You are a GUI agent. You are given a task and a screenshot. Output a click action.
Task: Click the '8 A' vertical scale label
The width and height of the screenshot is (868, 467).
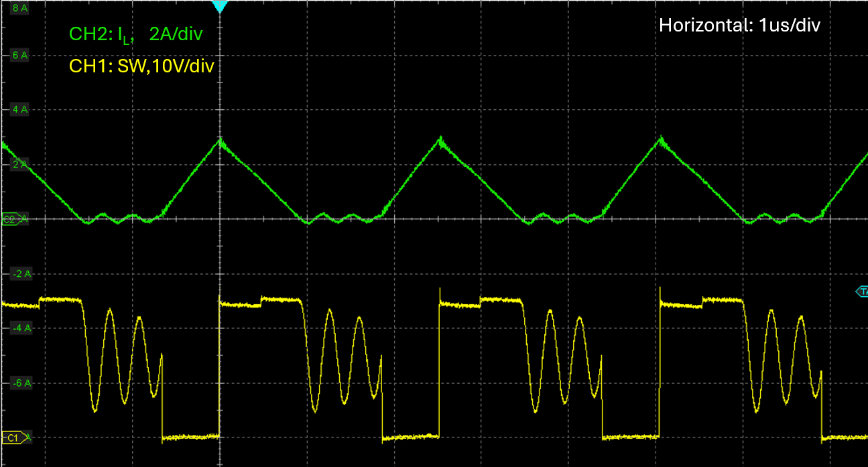click(x=18, y=9)
